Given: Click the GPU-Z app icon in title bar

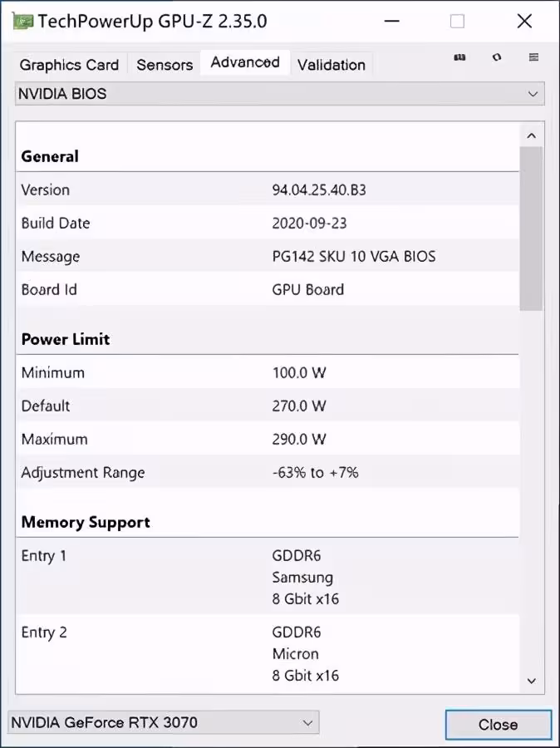Looking at the screenshot, I should [x=23, y=22].
